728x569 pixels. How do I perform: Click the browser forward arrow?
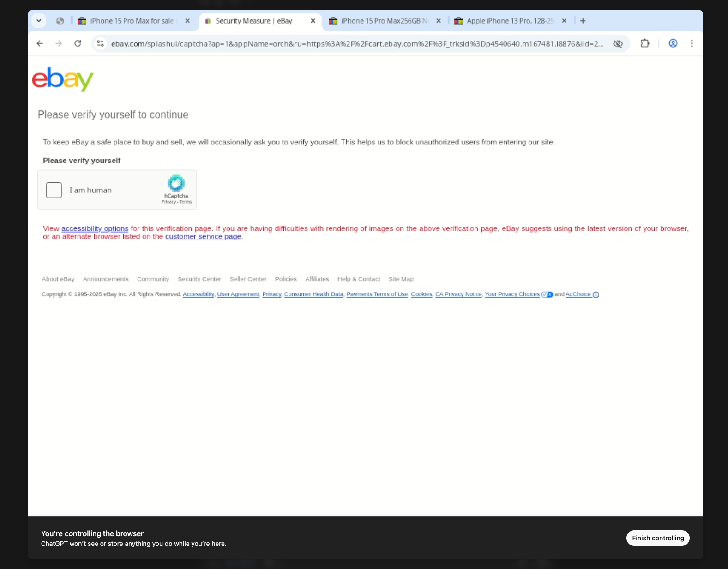[59, 43]
